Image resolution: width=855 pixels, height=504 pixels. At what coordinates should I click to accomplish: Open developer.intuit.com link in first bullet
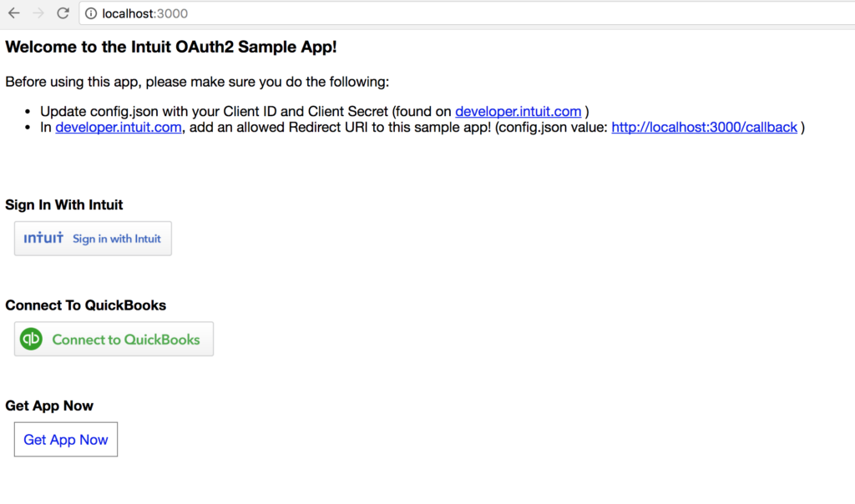[518, 111]
